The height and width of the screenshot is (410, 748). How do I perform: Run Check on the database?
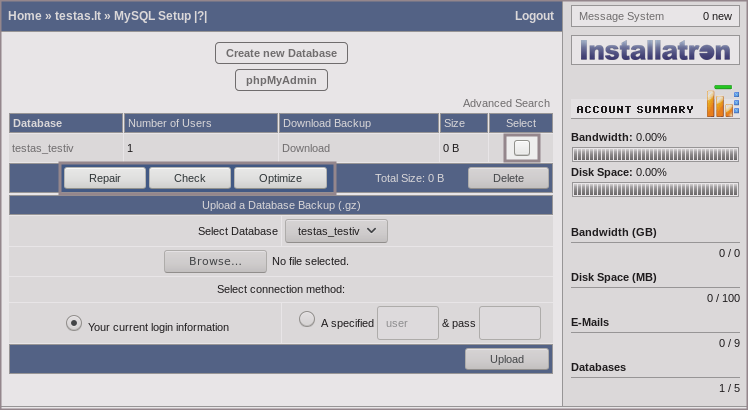[x=189, y=178]
